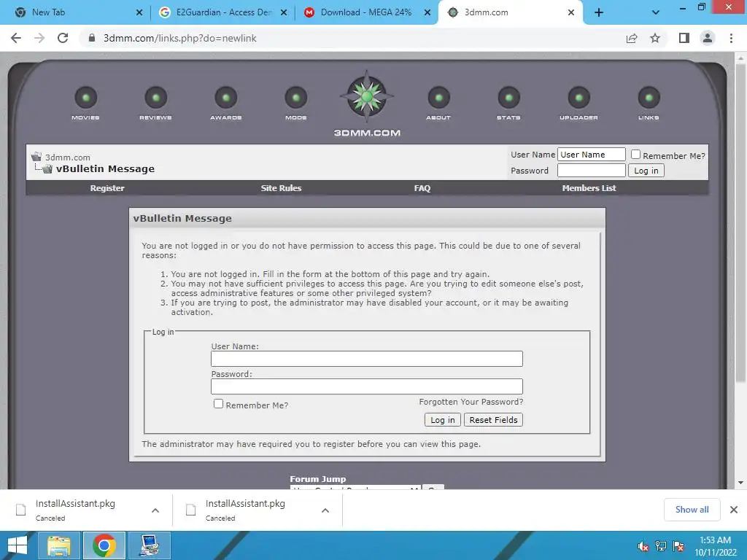Click Log in button in the form

(443, 420)
